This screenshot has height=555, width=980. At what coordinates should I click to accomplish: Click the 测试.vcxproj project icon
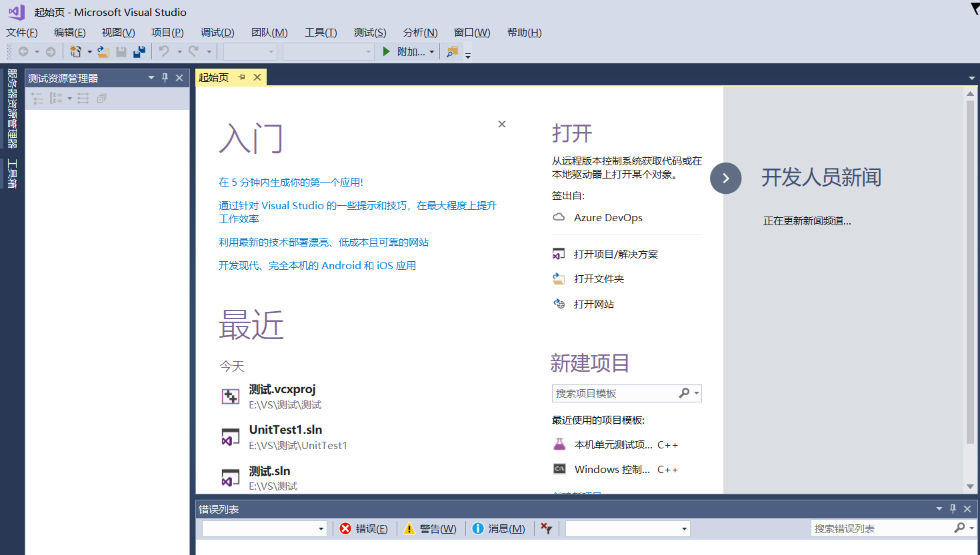coord(231,396)
